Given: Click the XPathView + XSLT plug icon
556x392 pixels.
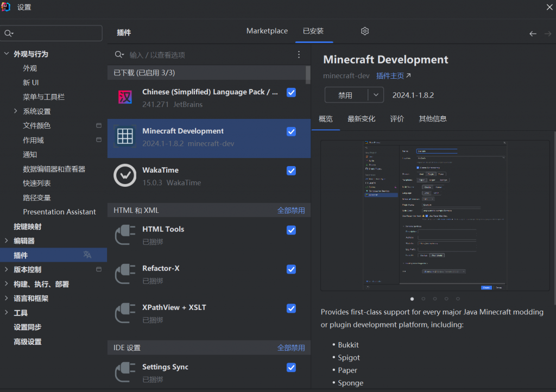Looking at the screenshot, I should pos(125,313).
